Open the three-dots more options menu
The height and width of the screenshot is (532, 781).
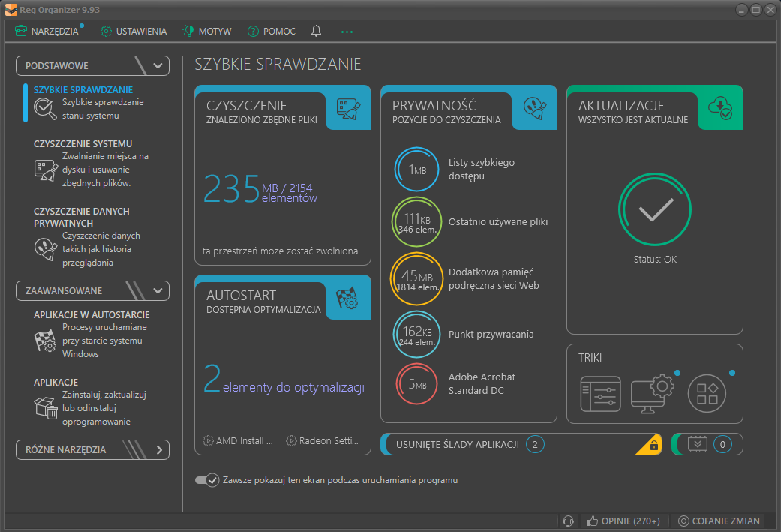347,32
